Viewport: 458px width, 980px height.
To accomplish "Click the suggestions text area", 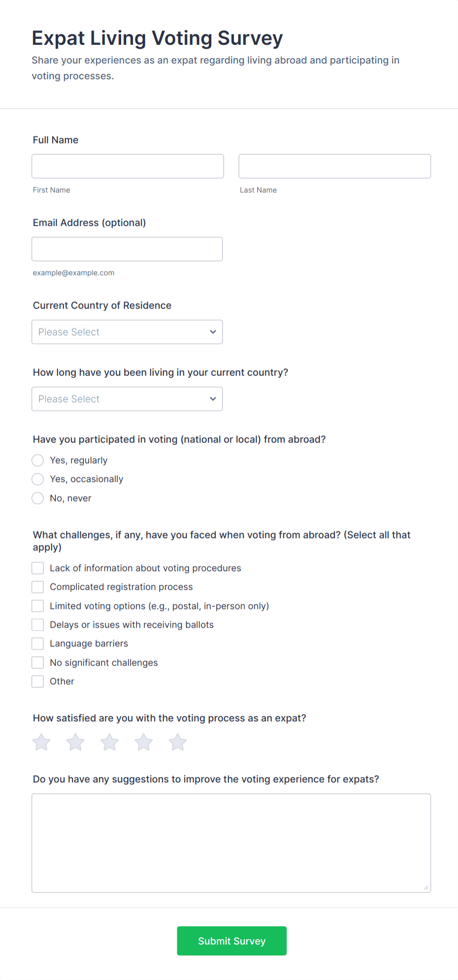I will pyautogui.click(x=231, y=843).
